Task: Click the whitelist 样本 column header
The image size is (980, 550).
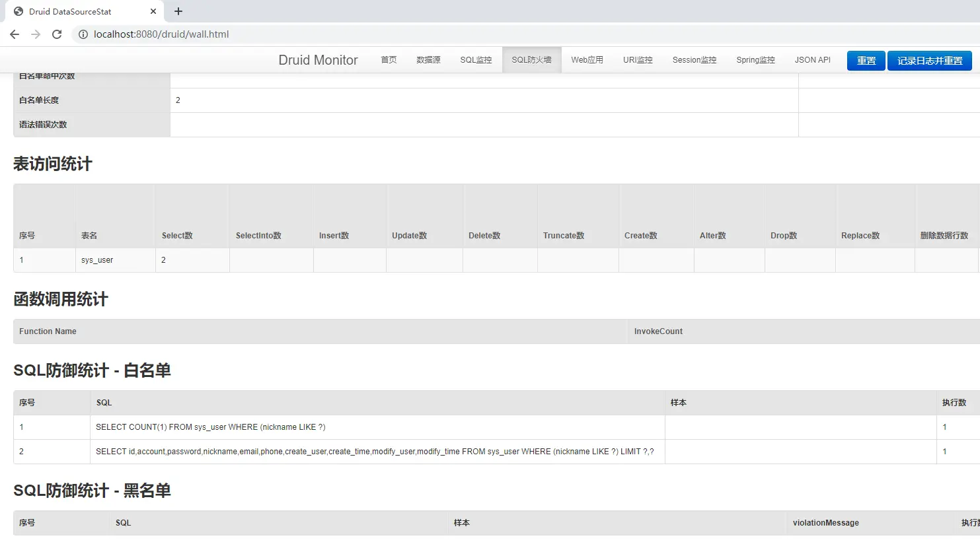Action: click(679, 403)
